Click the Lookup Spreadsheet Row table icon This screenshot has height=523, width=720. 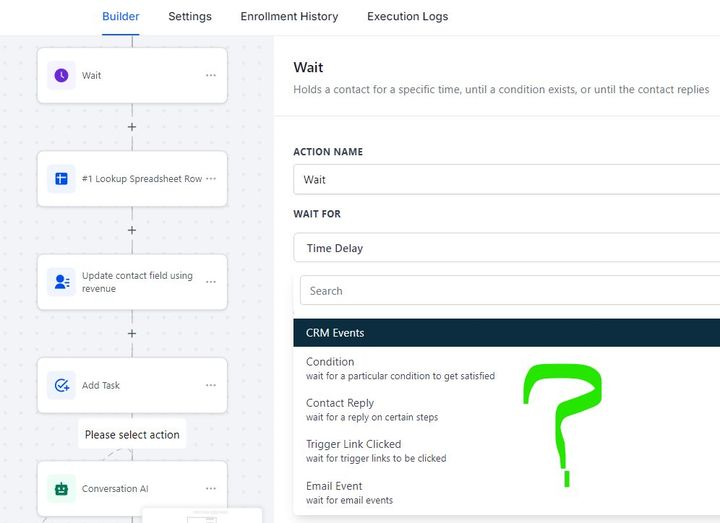(x=62, y=179)
